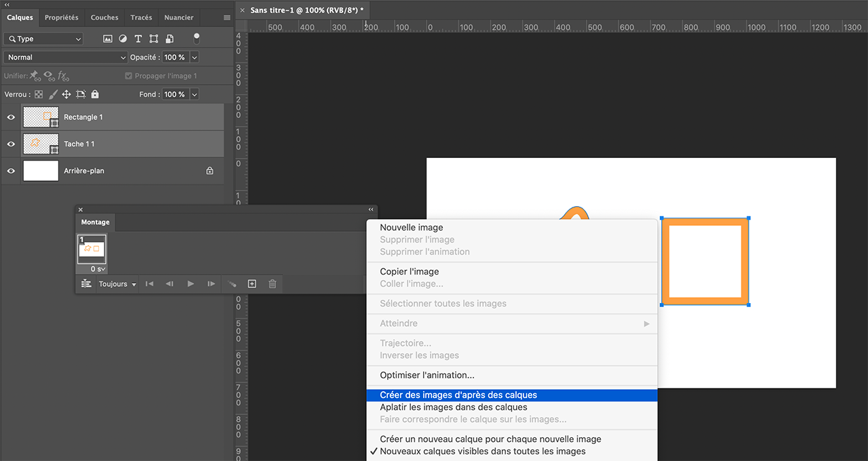Hide the Arrière-plan layer
Screen dimensions: 868x461
pyautogui.click(x=10, y=170)
